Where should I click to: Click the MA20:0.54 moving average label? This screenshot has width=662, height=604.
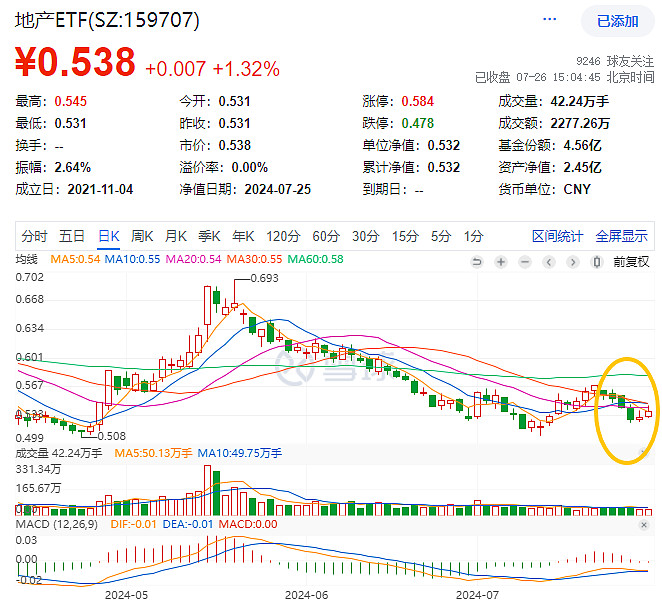click(x=193, y=259)
